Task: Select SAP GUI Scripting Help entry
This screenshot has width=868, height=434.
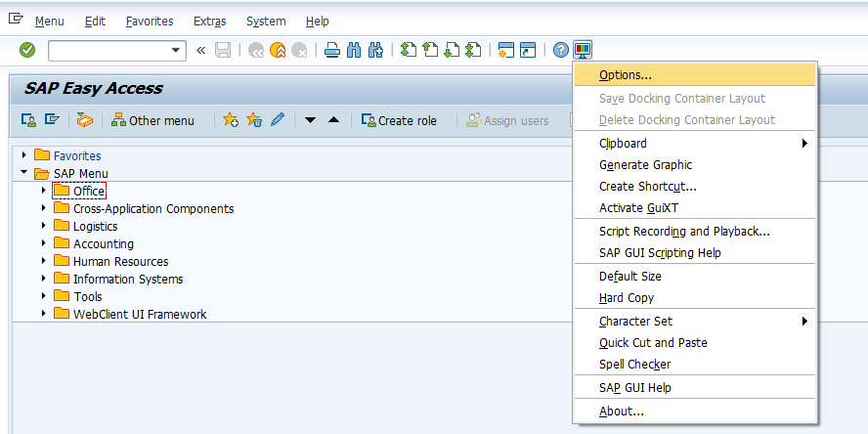Action: click(695, 252)
